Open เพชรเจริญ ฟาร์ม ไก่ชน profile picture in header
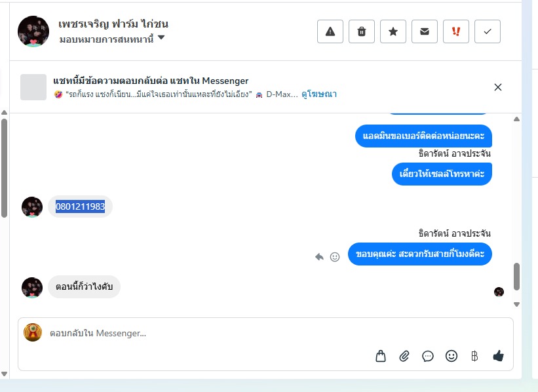This screenshot has width=538, height=392. click(33, 31)
